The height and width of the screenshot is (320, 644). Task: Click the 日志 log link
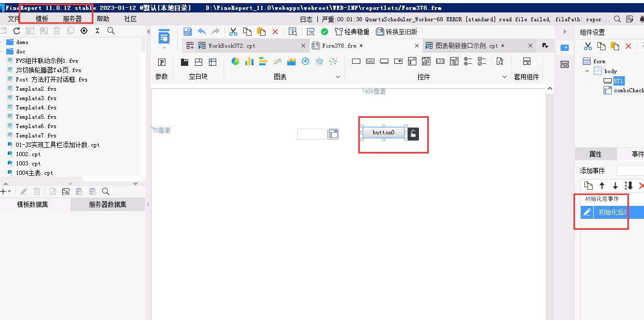click(x=306, y=19)
